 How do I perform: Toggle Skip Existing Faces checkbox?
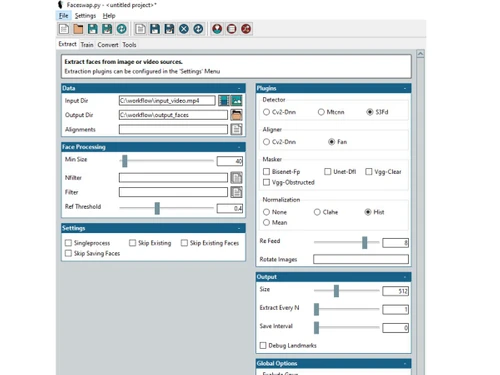(184, 243)
